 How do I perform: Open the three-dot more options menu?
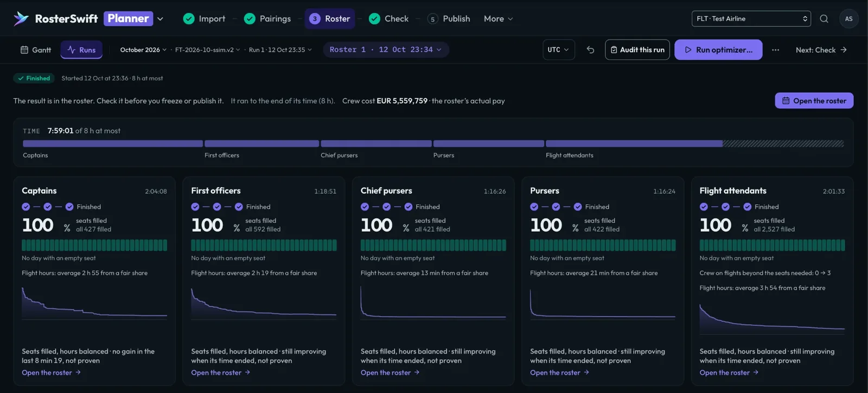point(776,50)
